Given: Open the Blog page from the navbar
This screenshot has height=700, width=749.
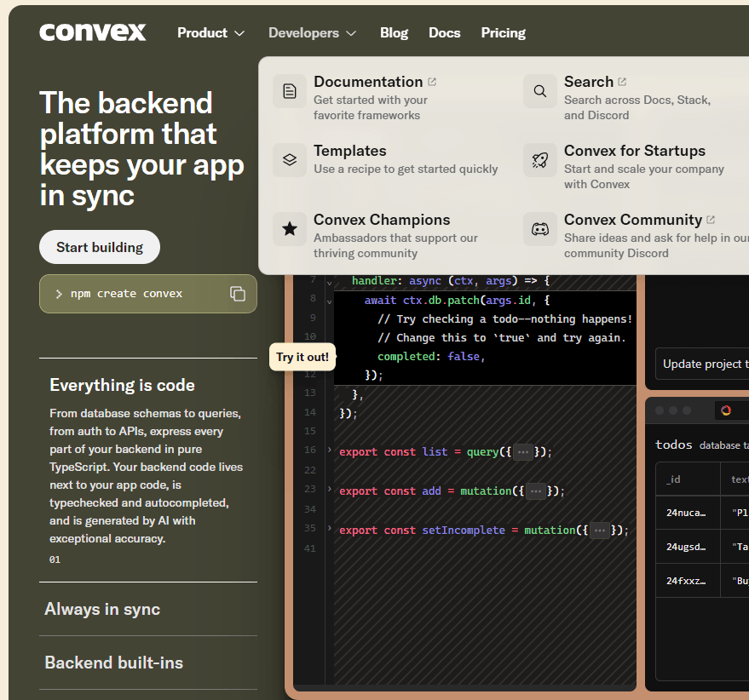Looking at the screenshot, I should (x=394, y=32).
